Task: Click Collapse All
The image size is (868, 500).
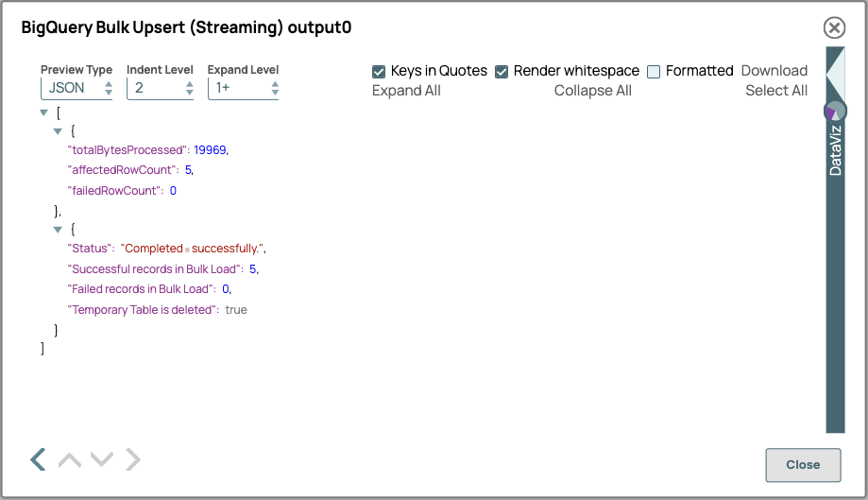Action: 593,91
